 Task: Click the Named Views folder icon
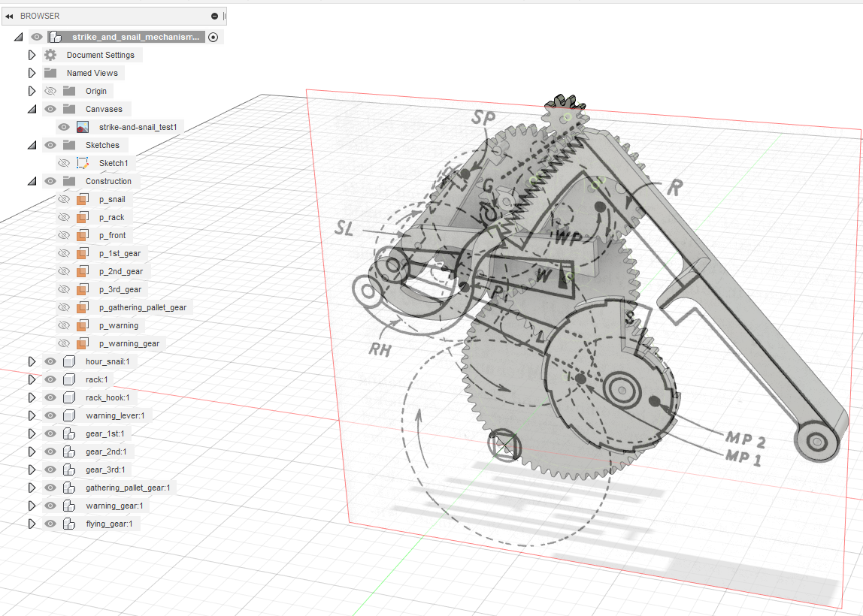[50, 73]
